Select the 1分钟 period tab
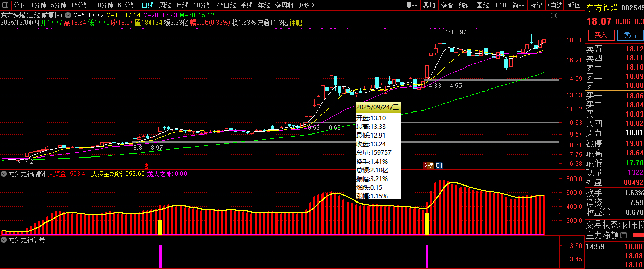Viewport: 644px width, 269px height. (x=38, y=5)
